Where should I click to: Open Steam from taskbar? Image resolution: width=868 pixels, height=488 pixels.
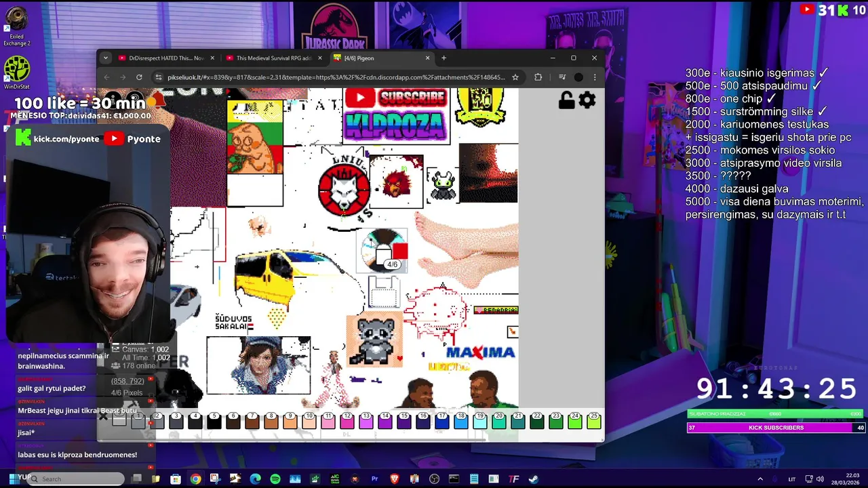click(533, 479)
